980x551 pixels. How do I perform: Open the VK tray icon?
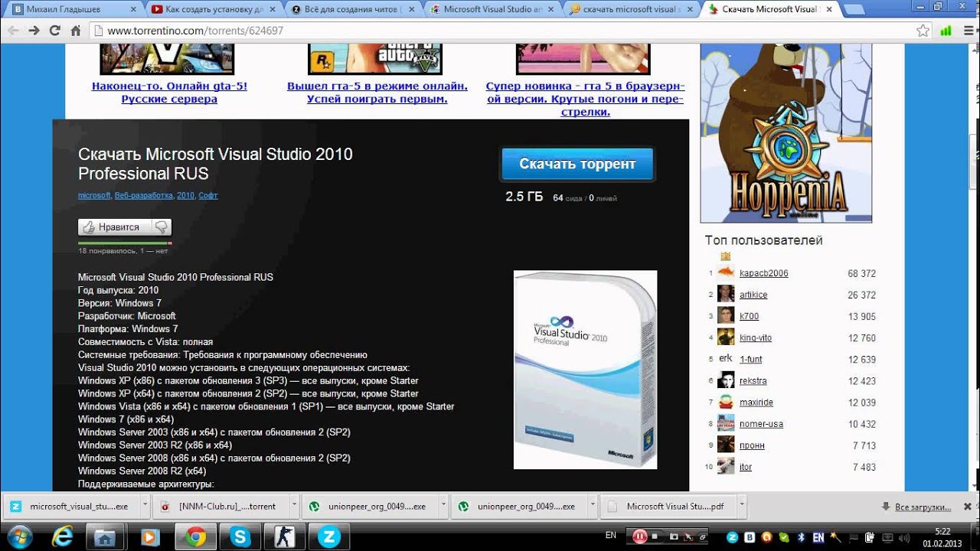tap(750, 536)
